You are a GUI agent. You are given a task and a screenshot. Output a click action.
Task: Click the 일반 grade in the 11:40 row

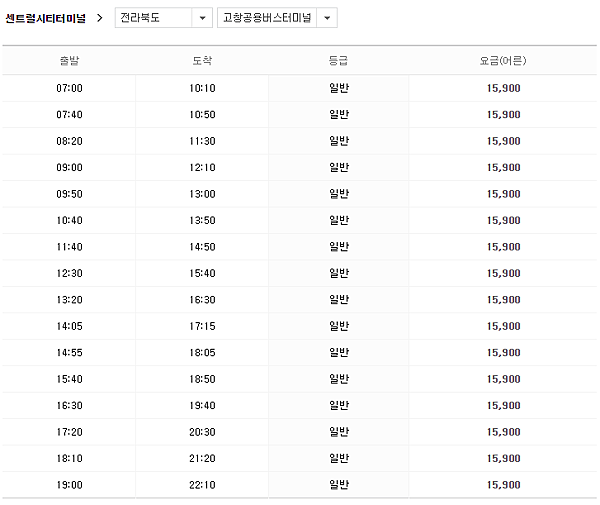pyautogui.click(x=338, y=246)
